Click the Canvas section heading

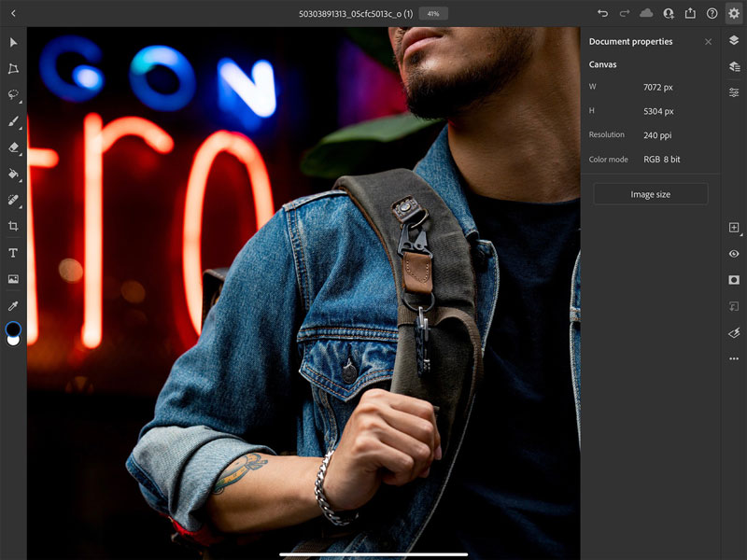point(602,64)
